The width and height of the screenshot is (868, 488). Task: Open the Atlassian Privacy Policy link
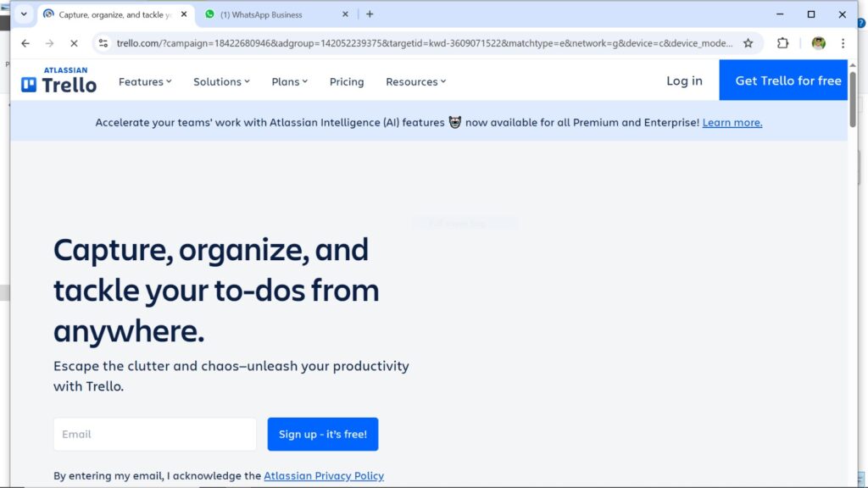(324, 475)
